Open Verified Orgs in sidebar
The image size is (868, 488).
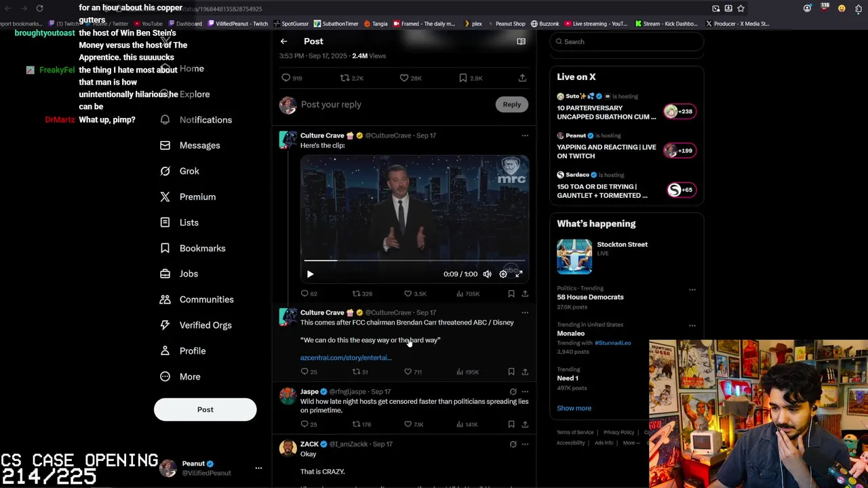coord(196,325)
